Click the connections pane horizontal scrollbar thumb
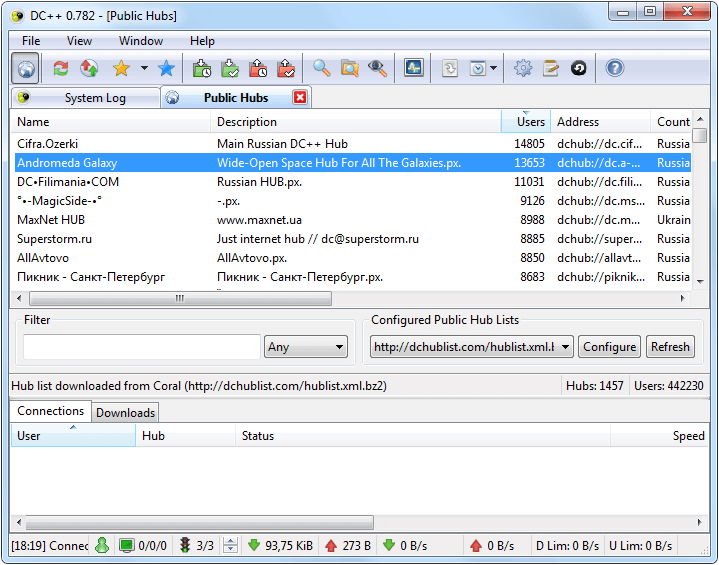The height and width of the screenshot is (565, 719). click(x=199, y=522)
